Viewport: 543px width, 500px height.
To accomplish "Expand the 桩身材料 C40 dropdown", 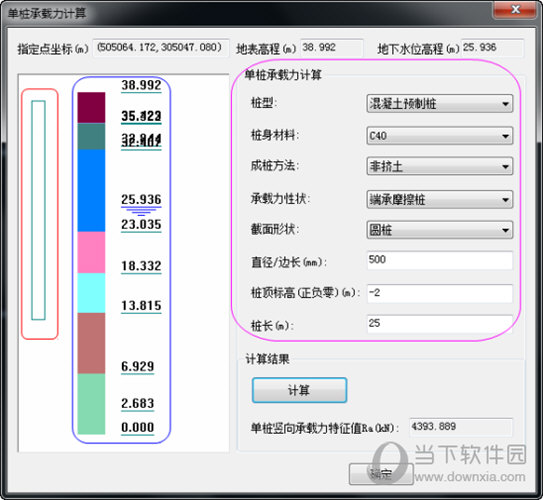I will tap(439, 136).
